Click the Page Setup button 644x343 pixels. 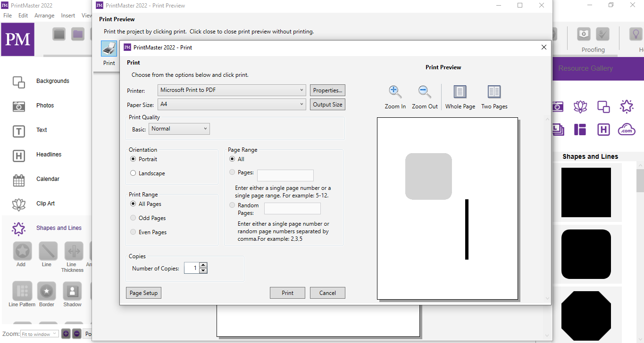coord(143,293)
